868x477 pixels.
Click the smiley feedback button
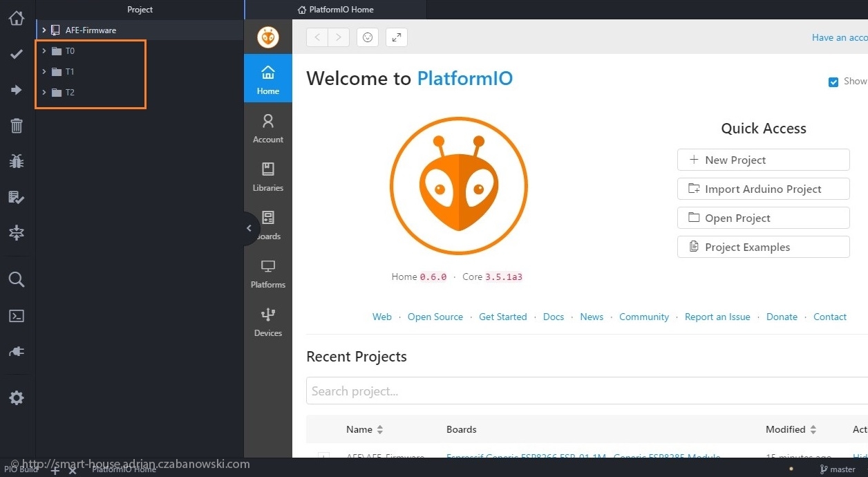[x=368, y=37]
